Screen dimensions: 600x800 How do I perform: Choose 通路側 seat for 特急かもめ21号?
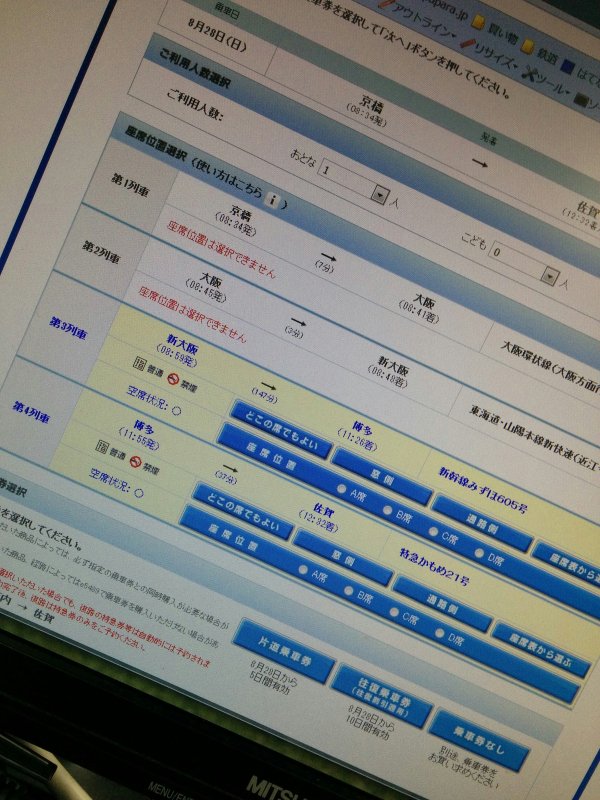[442, 604]
